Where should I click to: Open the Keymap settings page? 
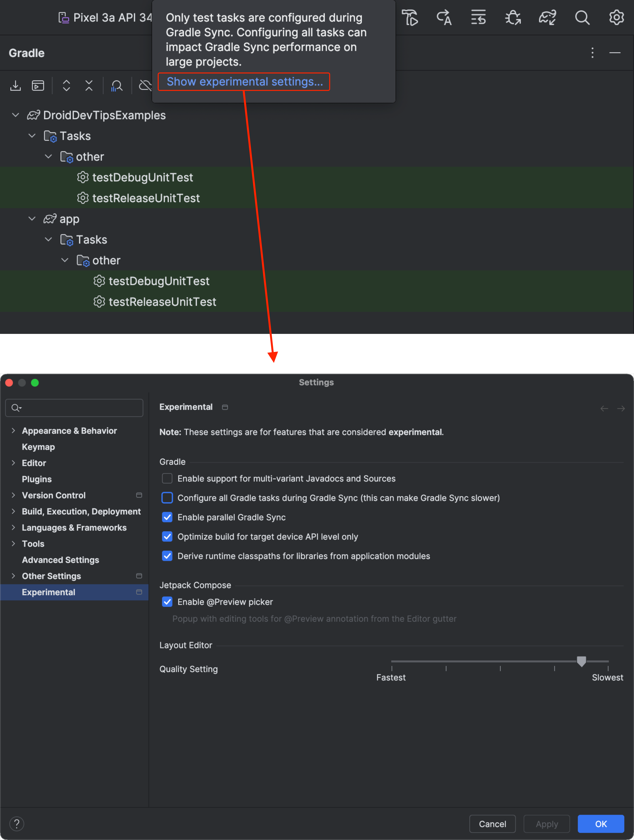tap(38, 447)
